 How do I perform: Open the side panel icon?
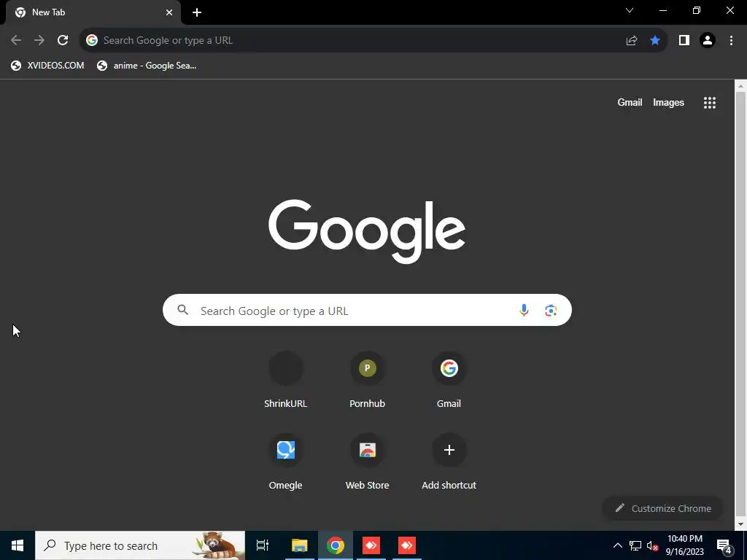pyautogui.click(x=684, y=40)
